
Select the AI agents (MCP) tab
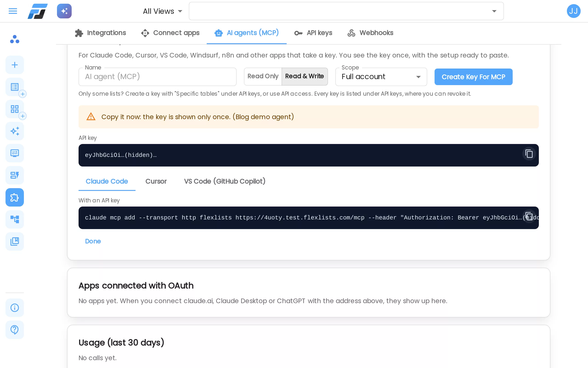click(x=247, y=33)
